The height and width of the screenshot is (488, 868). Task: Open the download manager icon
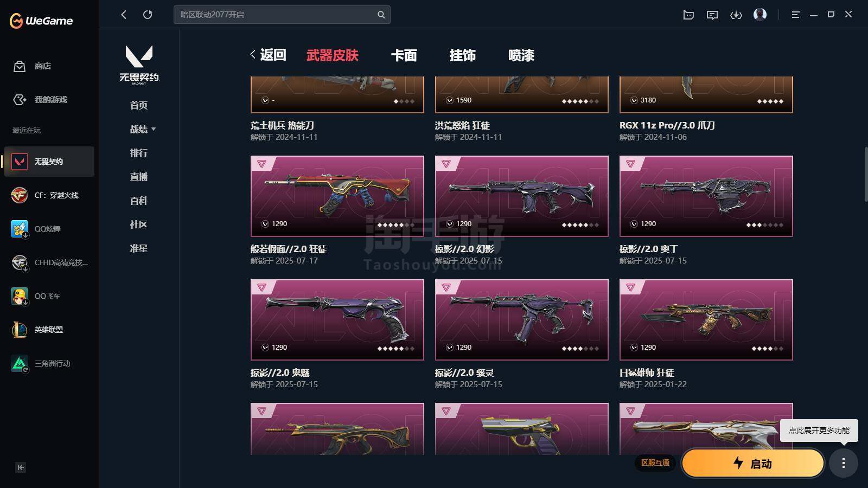pos(736,15)
